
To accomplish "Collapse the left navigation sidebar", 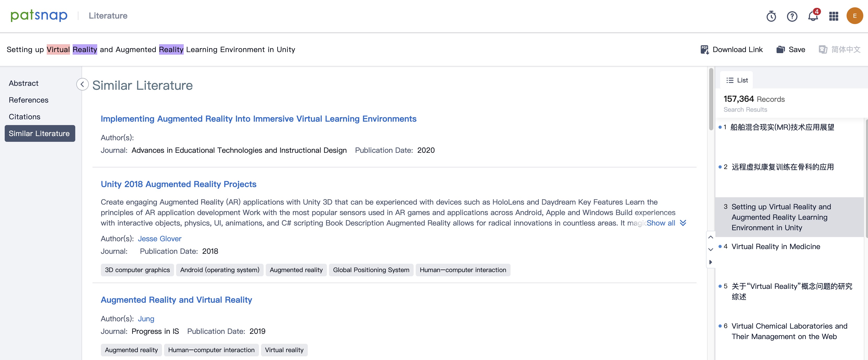I will [82, 84].
